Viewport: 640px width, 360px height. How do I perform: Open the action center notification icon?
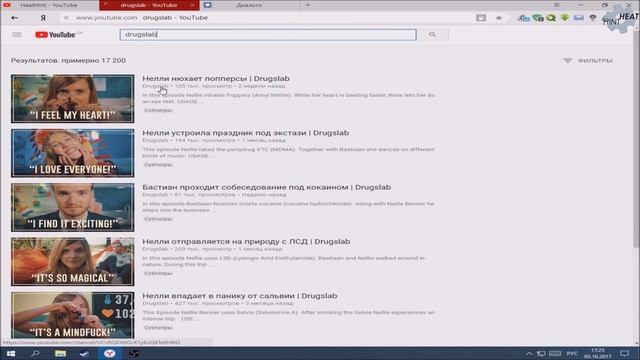pyautogui.click(x=624, y=353)
